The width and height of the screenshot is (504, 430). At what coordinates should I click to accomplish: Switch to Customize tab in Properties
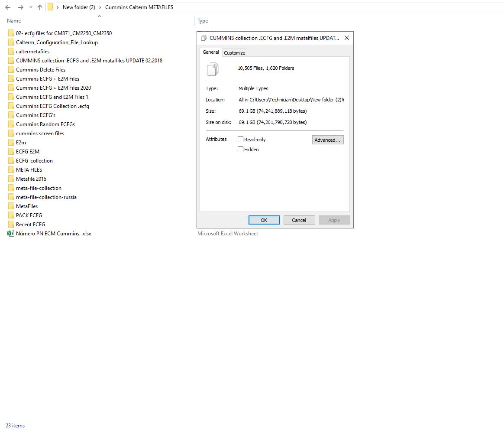coord(234,53)
